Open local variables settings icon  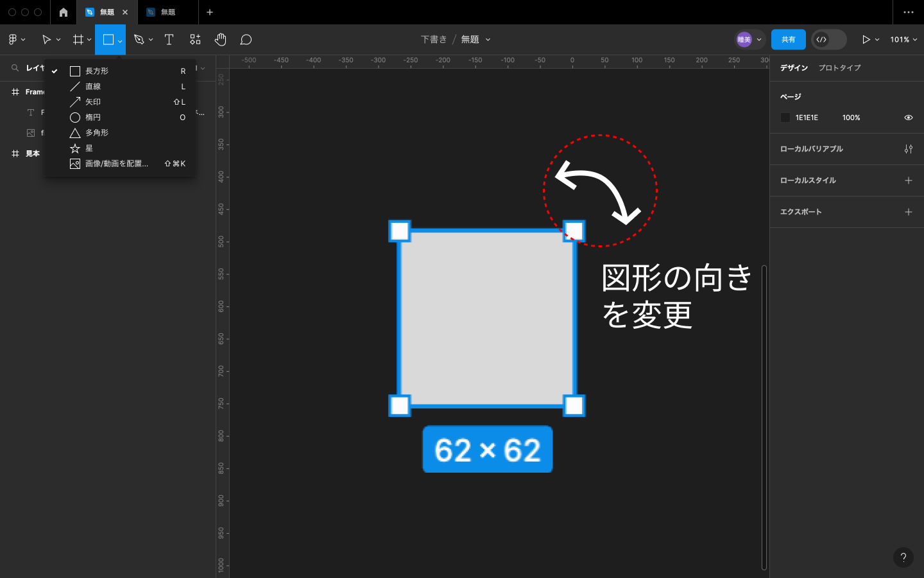point(908,149)
